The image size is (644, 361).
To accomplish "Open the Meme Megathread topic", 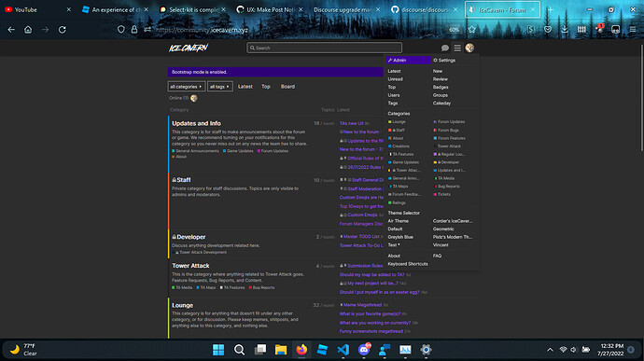I will (362, 305).
